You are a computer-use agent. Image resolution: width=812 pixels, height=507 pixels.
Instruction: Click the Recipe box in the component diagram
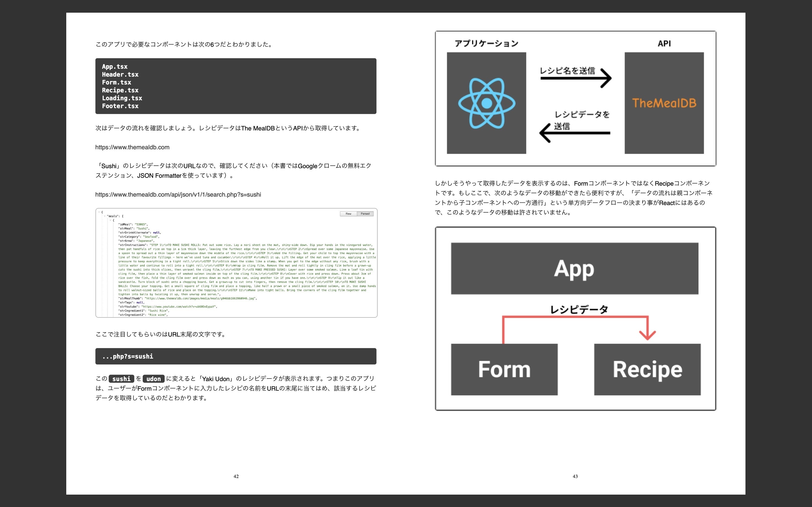pyautogui.click(x=647, y=370)
